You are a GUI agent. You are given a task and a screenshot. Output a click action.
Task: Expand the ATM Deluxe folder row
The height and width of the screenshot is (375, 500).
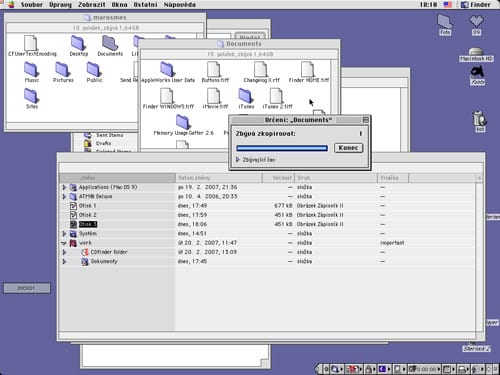point(64,196)
